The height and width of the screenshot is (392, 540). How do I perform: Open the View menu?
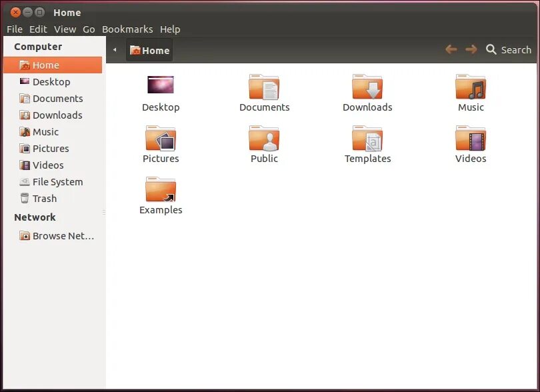point(65,29)
